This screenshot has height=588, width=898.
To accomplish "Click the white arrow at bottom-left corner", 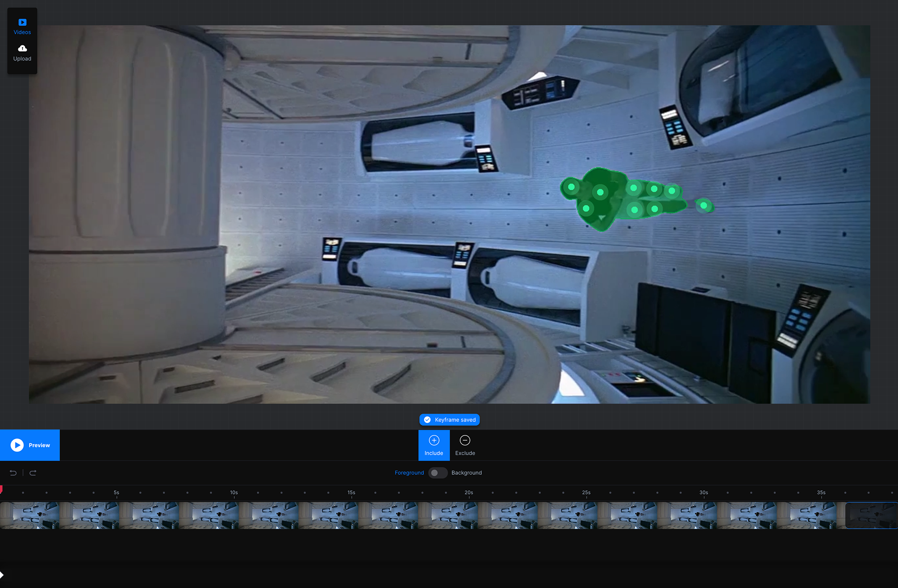I will click(2, 575).
